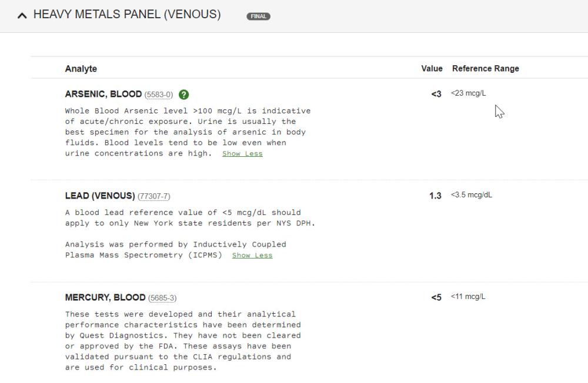Collapse the Heavy Metals Panel chevron
The height and width of the screenshot is (383, 588).
[22, 16]
